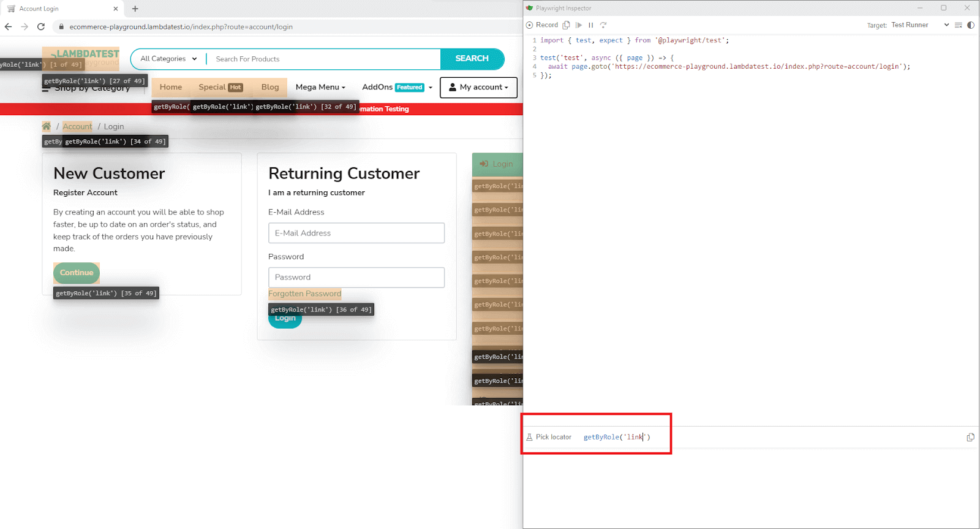This screenshot has width=980, height=529.
Task: Open the Target Test Runner dropdown
Action: (x=920, y=25)
